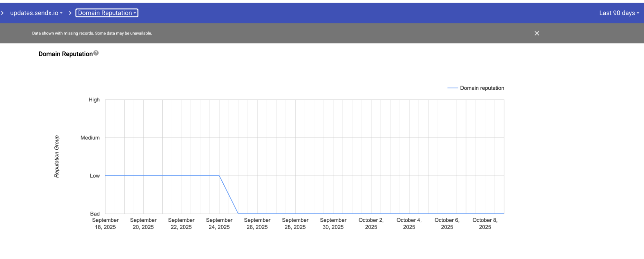Click the 'October 4, 2025' axis label
Screen dimensions: 644x259
click(409, 224)
